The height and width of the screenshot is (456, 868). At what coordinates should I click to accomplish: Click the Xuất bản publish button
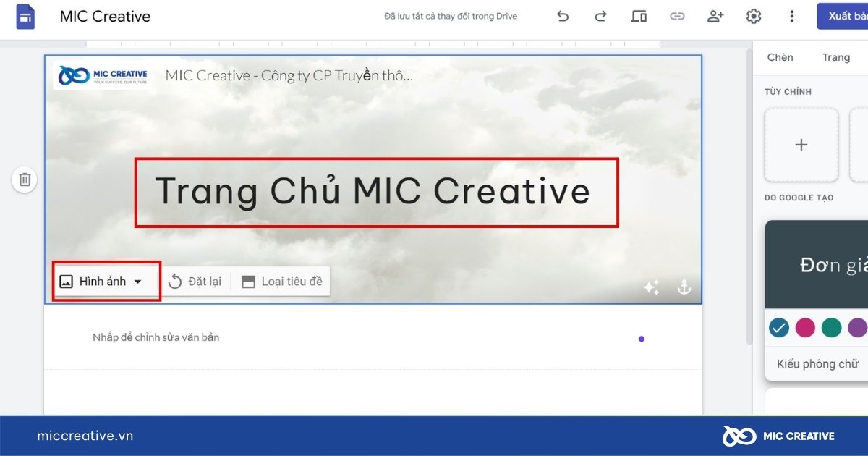pyautogui.click(x=843, y=16)
